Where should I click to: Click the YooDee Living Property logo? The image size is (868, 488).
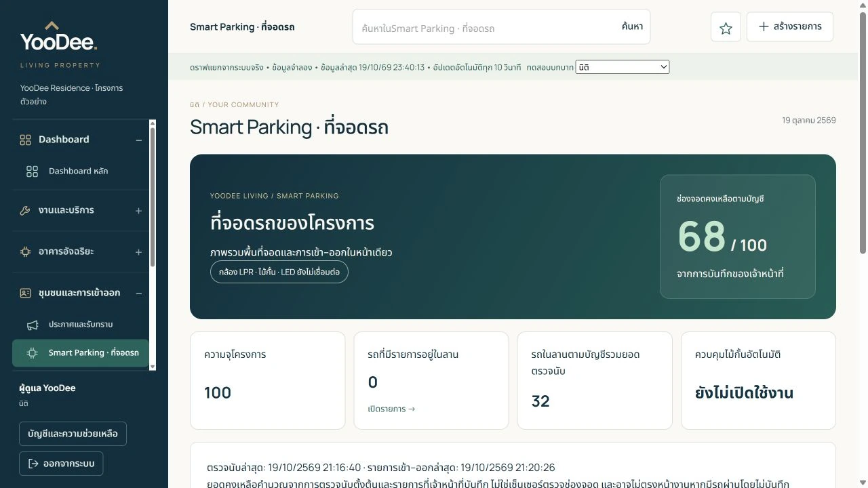tap(60, 44)
